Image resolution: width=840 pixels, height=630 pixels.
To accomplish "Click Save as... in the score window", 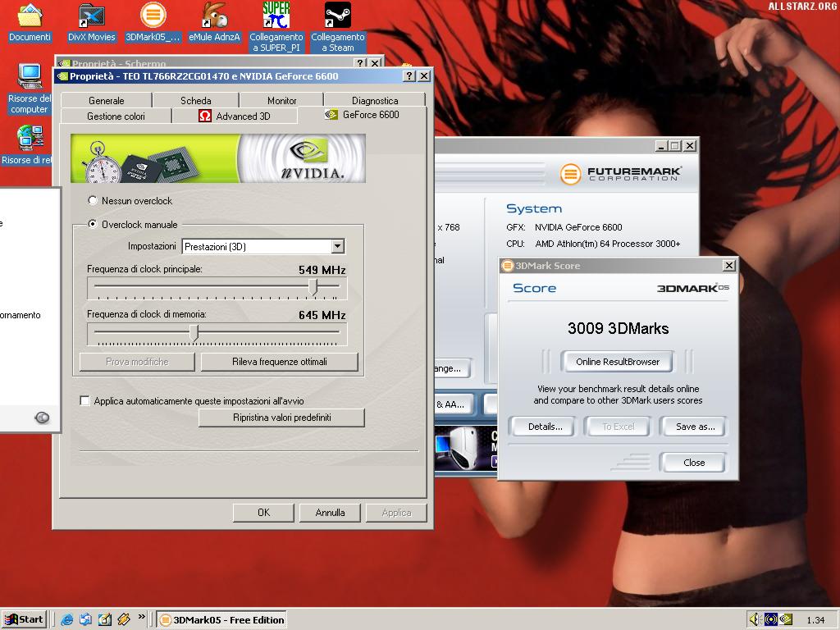I will coord(696,427).
